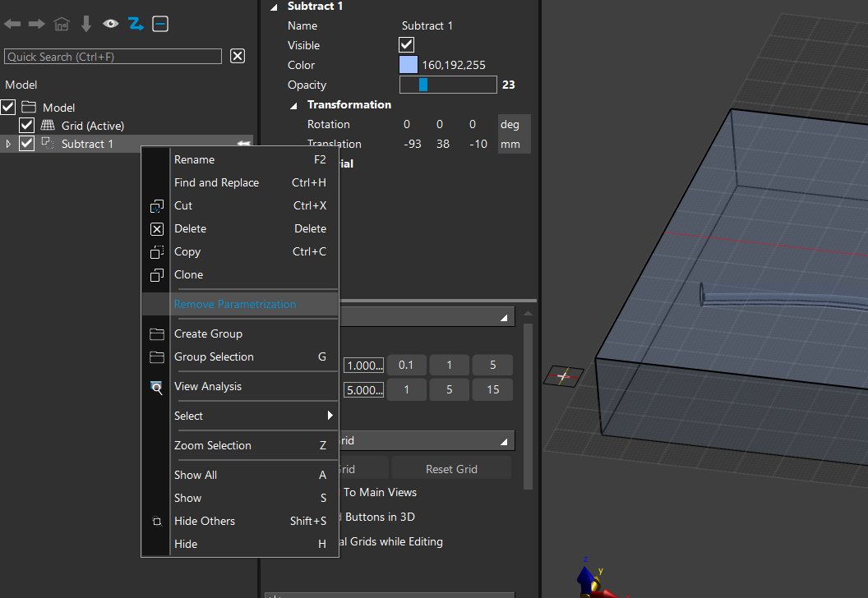The width and height of the screenshot is (868, 598).
Task: Click the back arrow navigation icon
Action: (12, 25)
